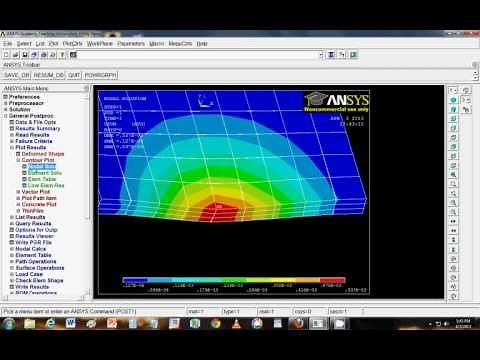
Task: Click the Save Analysis disk icon
Action: point(25,55)
